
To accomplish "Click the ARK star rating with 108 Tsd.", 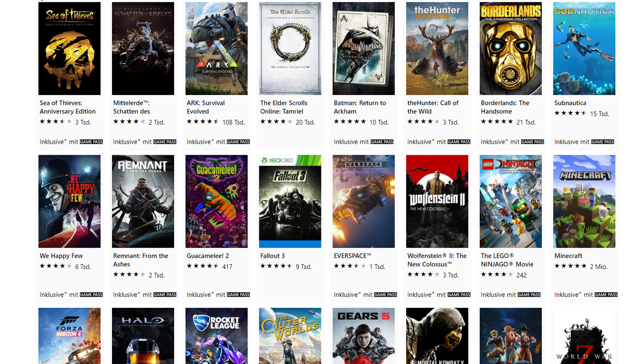I will [x=216, y=122].
